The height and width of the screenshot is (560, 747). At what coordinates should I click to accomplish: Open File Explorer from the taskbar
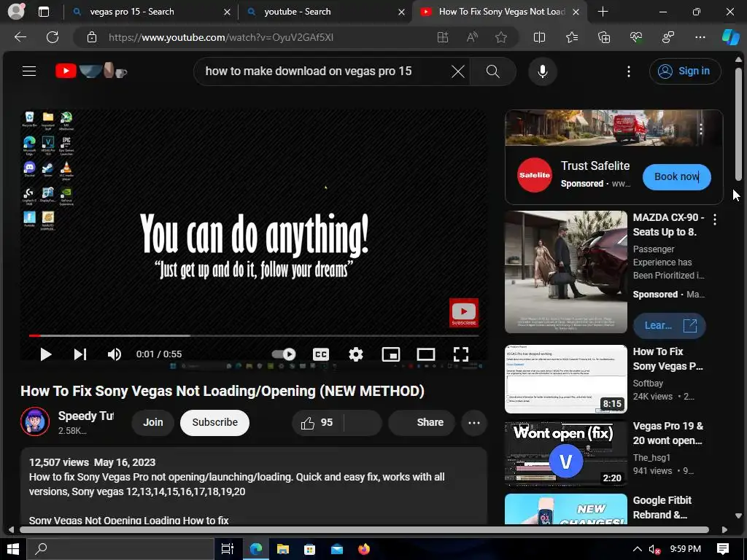point(283,549)
